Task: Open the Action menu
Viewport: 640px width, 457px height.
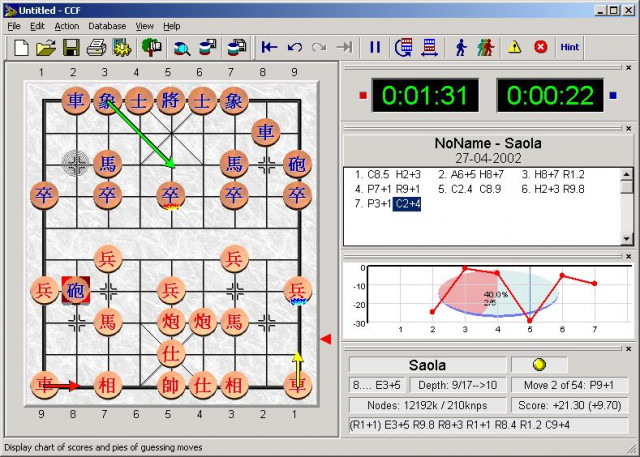Action: tap(67, 26)
